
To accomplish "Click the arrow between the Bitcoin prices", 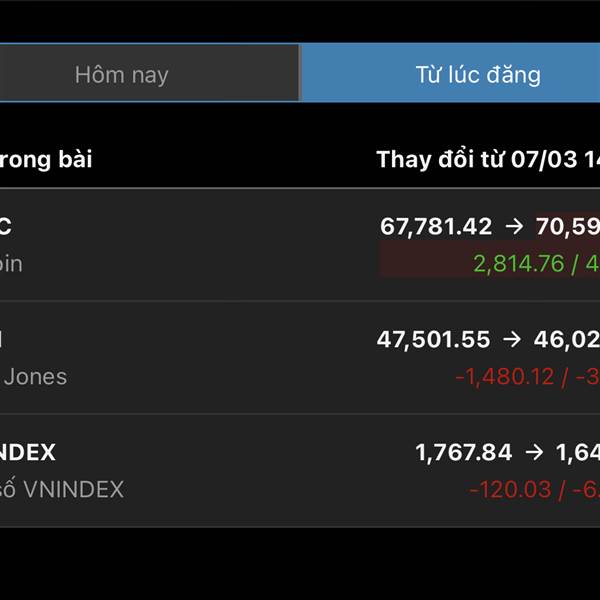I will (x=514, y=227).
